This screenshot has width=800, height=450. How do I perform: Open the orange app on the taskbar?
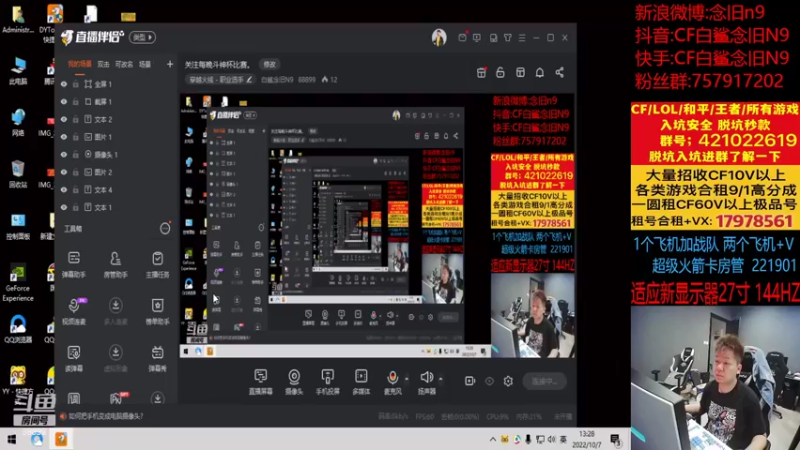61,439
